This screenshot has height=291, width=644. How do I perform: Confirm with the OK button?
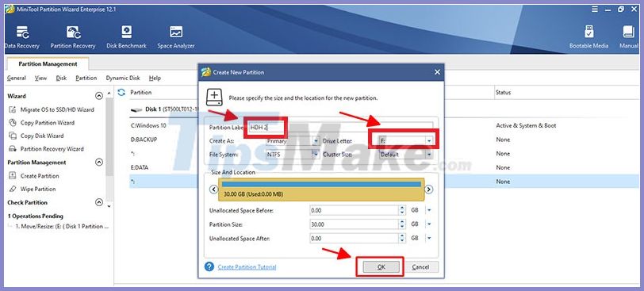pyautogui.click(x=381, y=266)
